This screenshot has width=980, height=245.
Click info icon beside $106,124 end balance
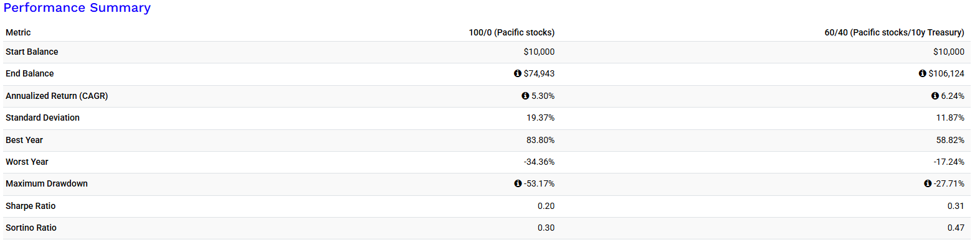tap(923, 73)
